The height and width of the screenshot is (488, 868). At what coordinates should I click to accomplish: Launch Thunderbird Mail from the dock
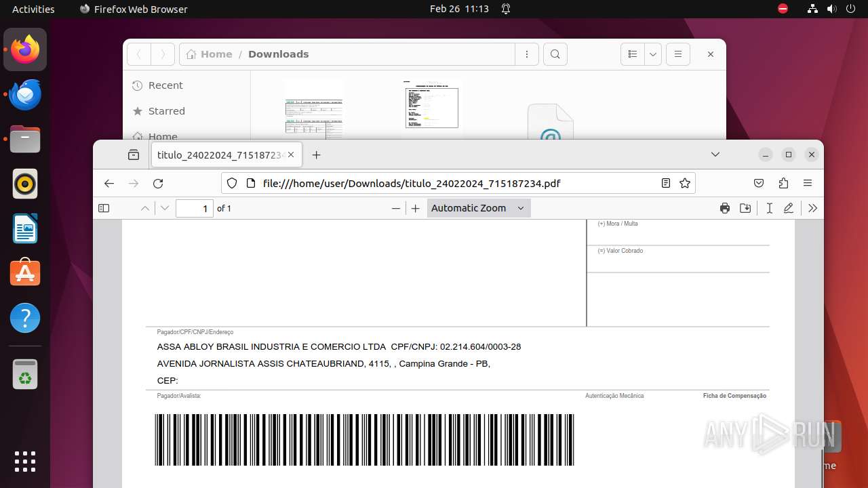25,94
